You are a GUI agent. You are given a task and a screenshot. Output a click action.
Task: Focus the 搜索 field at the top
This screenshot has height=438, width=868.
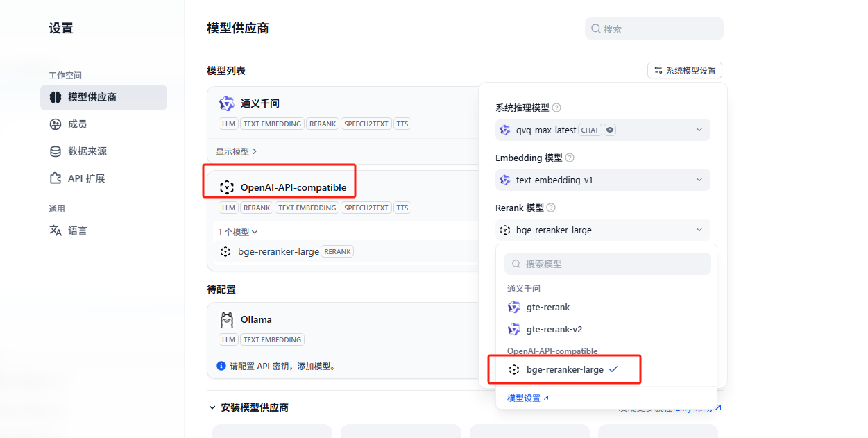click(x=654, y=28)
